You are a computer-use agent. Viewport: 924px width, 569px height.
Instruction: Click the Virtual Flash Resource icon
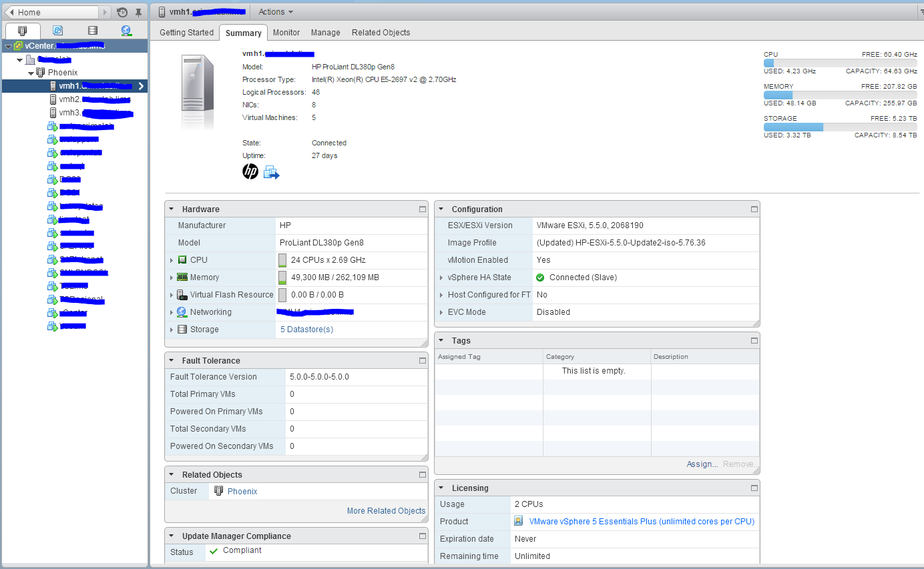(x=182, y=295)
